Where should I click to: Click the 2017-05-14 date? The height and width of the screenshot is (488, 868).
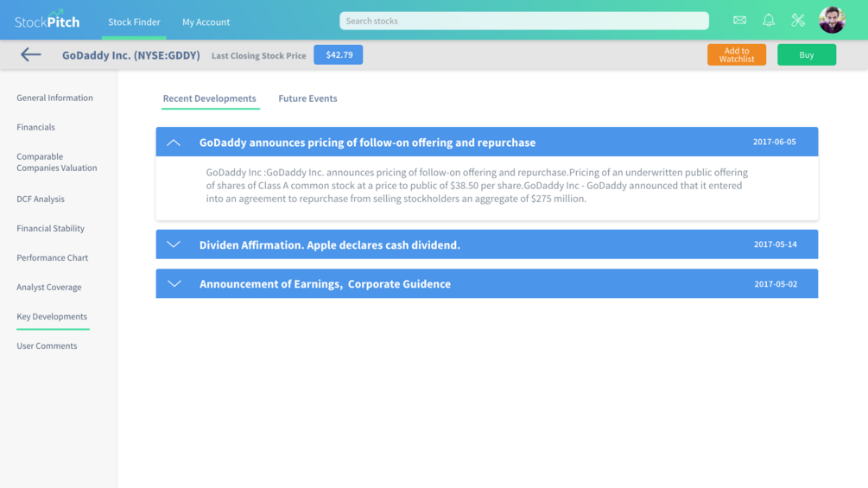tap(775, 244)
